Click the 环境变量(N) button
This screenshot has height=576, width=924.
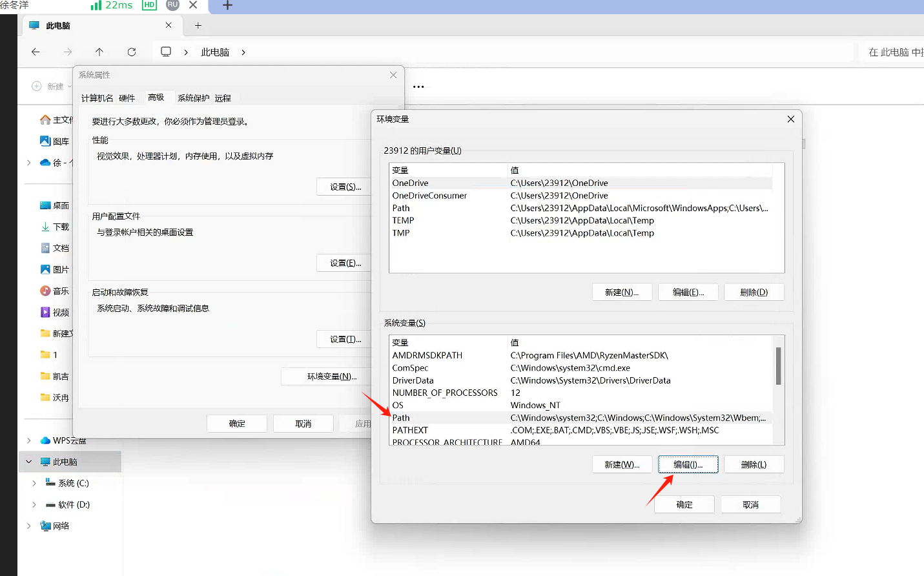pyautogui.click(x=327, y=376)
